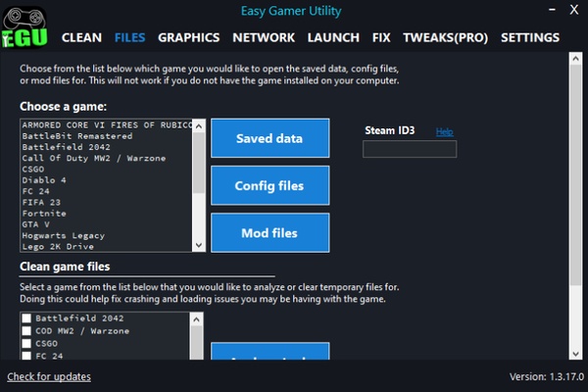Select Diablo 4 in game list

click(107, 180)
